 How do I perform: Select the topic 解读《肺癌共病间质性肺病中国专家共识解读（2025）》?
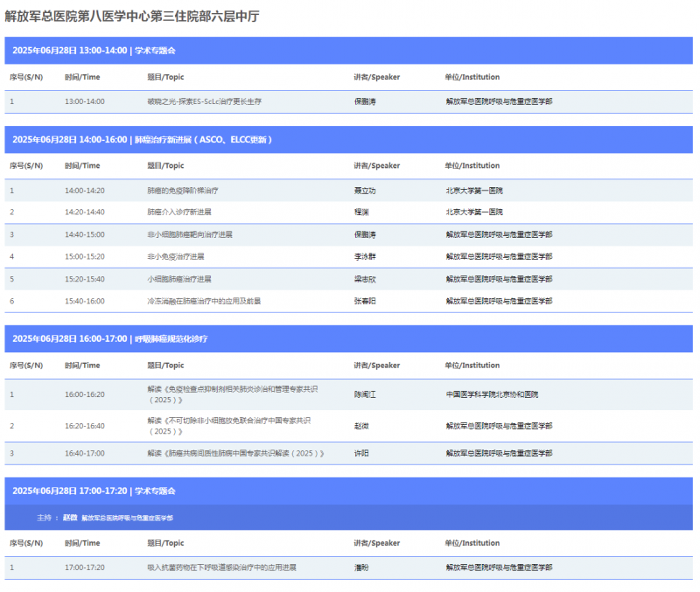235,454
